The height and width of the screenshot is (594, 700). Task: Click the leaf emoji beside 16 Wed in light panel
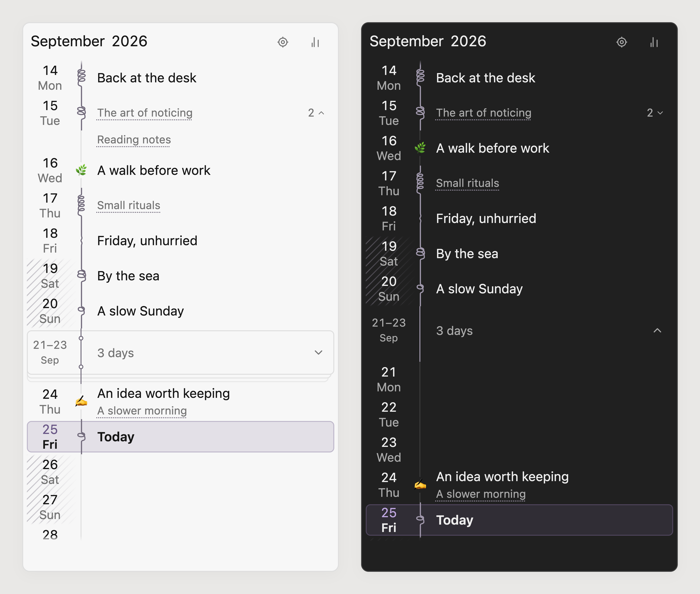click(81, 170)
